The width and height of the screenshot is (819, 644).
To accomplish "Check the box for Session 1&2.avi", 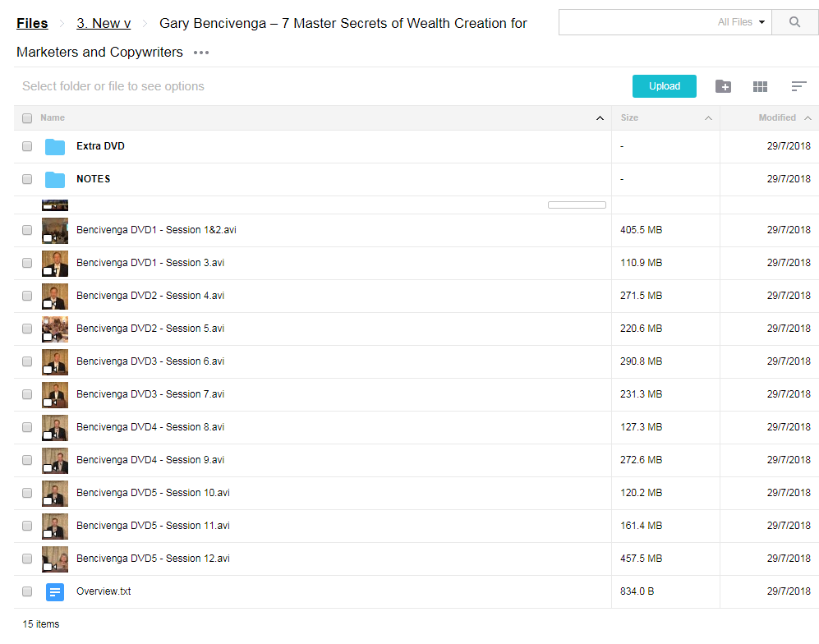I will pos(27,230).
